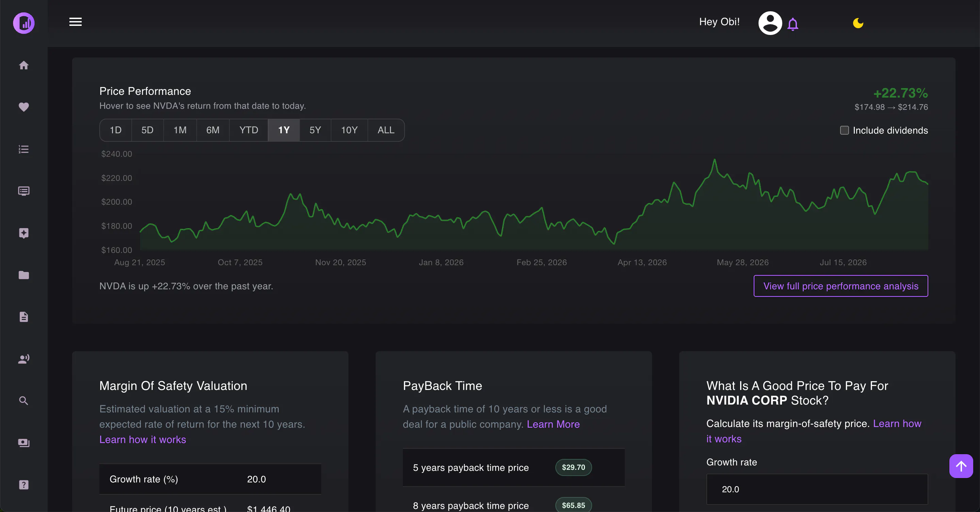Click the purple app logo icon

(x=23, y=23)
